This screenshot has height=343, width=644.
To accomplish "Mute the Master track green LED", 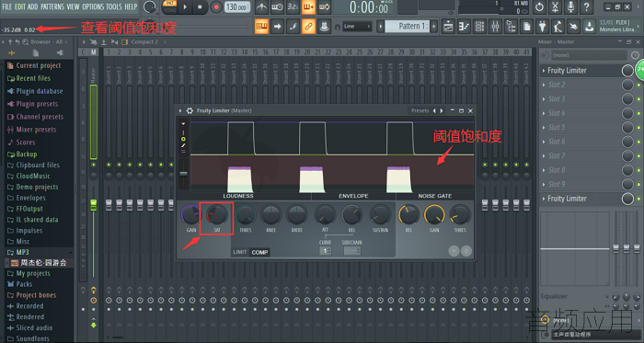I will tap(94, 165).
